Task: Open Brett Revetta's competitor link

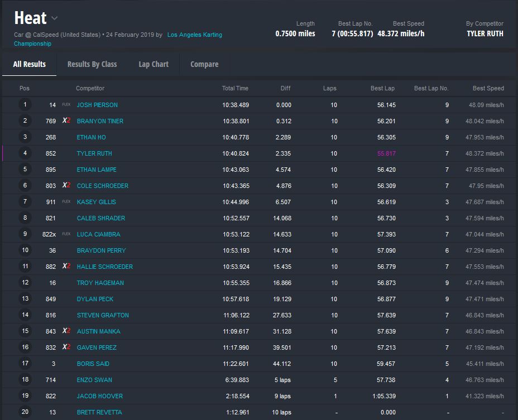Action: 99,412
